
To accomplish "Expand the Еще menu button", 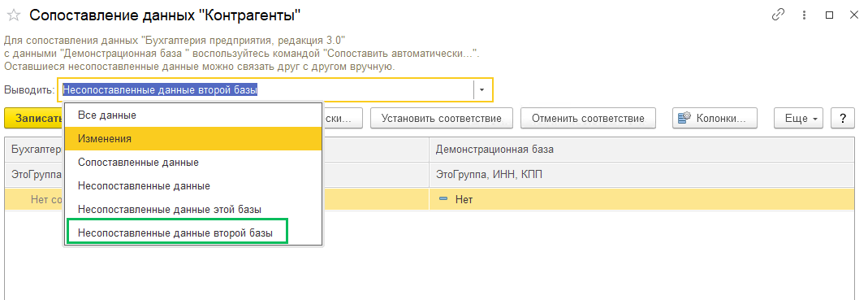I will coord(799,118).
